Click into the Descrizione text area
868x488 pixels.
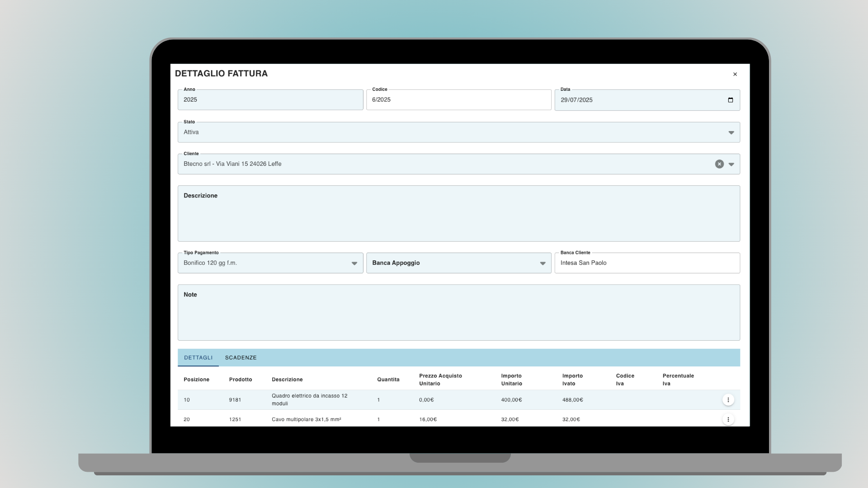point(458,213)
